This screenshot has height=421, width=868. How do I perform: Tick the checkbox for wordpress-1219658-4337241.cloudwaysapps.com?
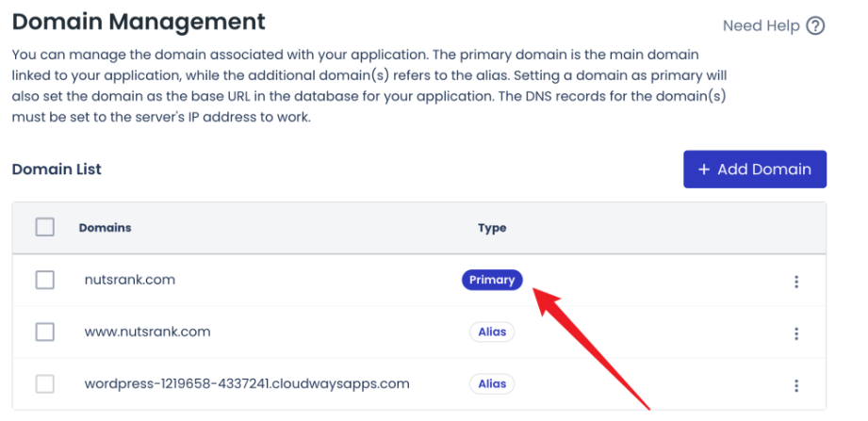[44, 383]
